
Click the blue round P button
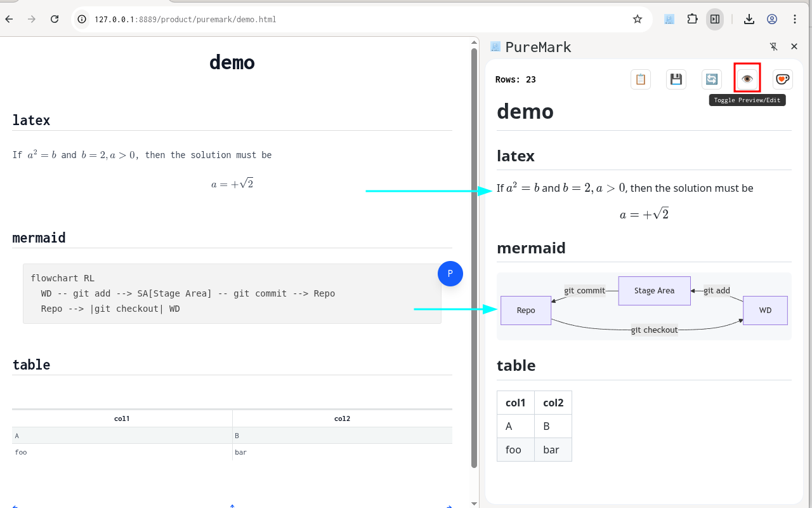[x=450, y=274]
